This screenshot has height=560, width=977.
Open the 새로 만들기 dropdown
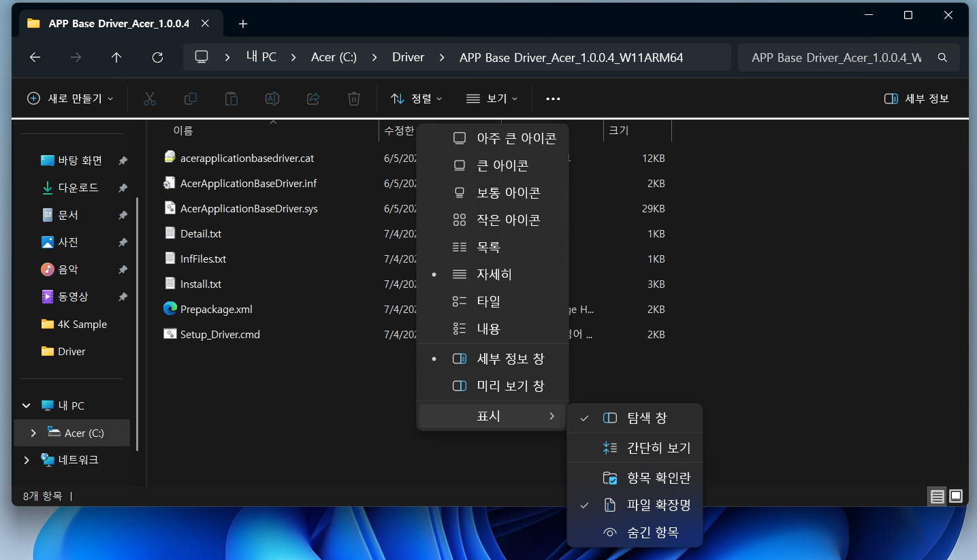point(70,99)
